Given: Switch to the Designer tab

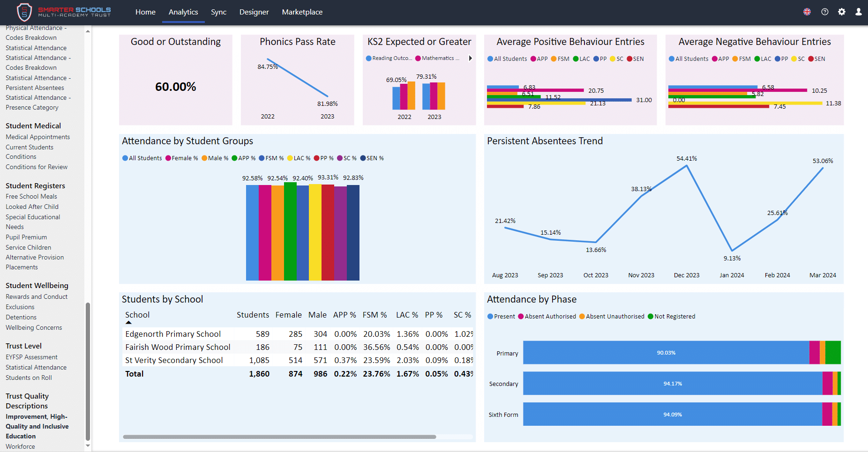Looking at the screenshot, I should click(254, 12).
